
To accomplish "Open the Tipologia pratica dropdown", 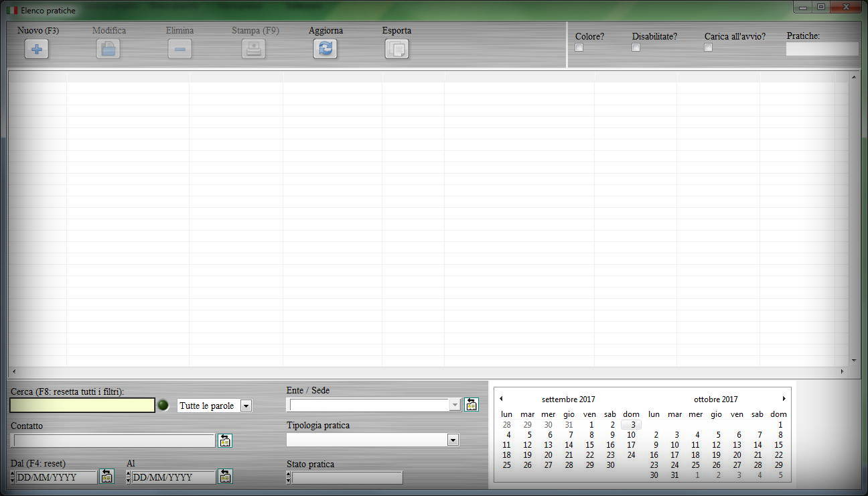I will pyautogui.click(x=453, y=440).
